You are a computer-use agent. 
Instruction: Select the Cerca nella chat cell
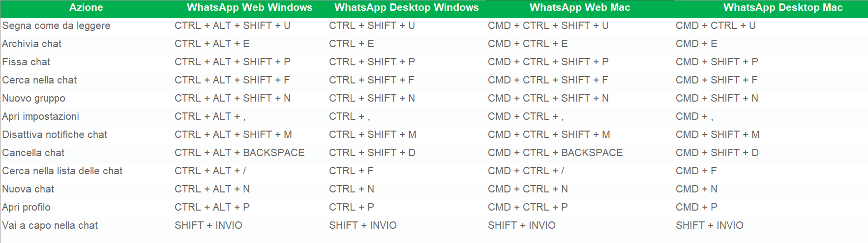[x=39, y=80]
